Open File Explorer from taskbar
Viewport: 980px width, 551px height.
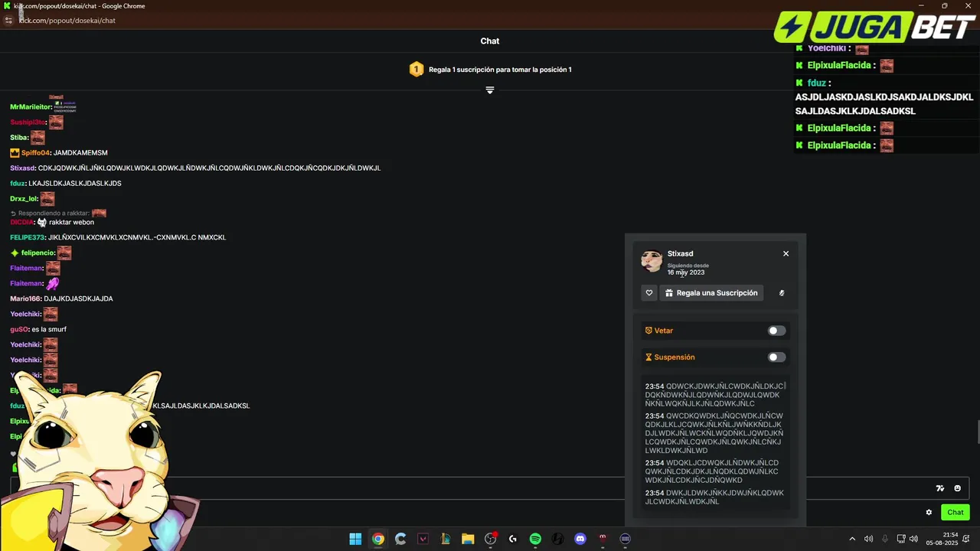[x=468, y=539]
